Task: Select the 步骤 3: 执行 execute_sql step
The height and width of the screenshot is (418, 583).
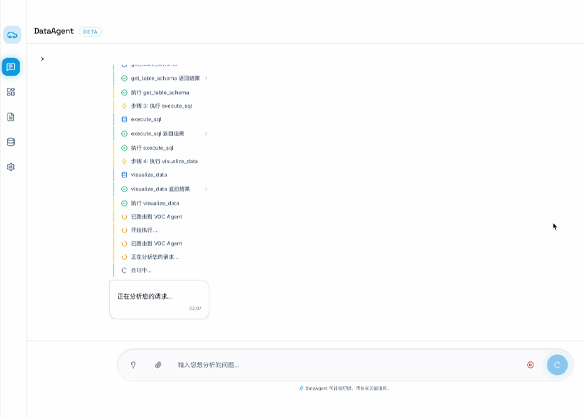Action: (161, 106)
